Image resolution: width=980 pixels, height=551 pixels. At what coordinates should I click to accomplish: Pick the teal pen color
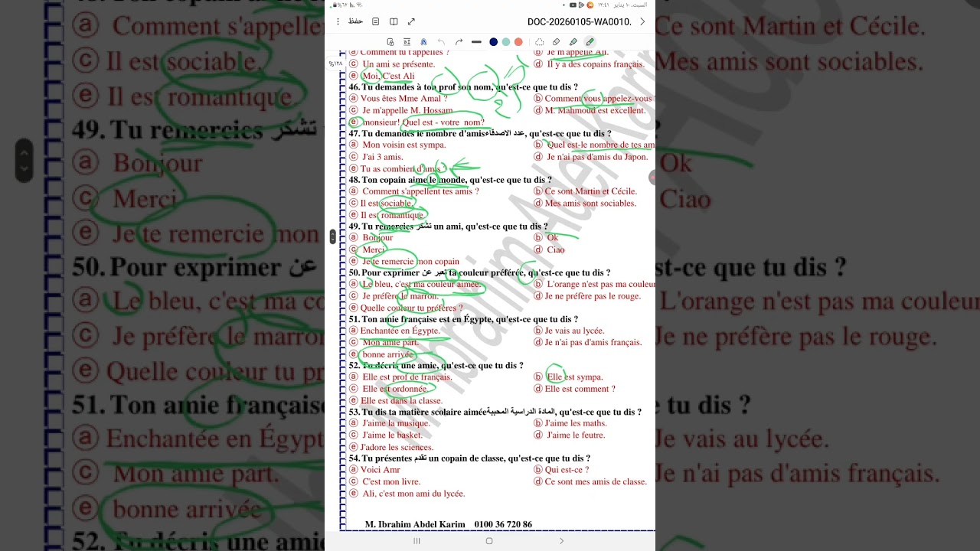[506, 42]
